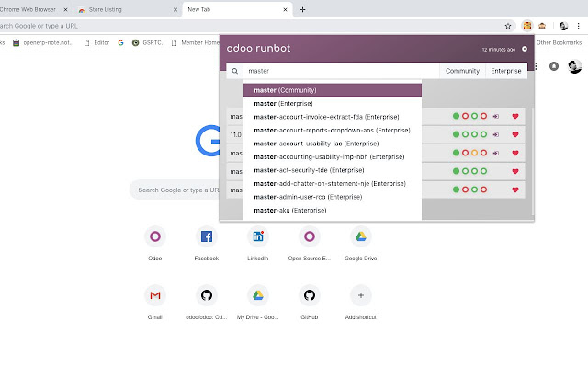The height and width of the screenshot is (368, 588).
Task: Open the Google Drive shortcut tile
Action: pyautogui.click(x=361, y=236)
